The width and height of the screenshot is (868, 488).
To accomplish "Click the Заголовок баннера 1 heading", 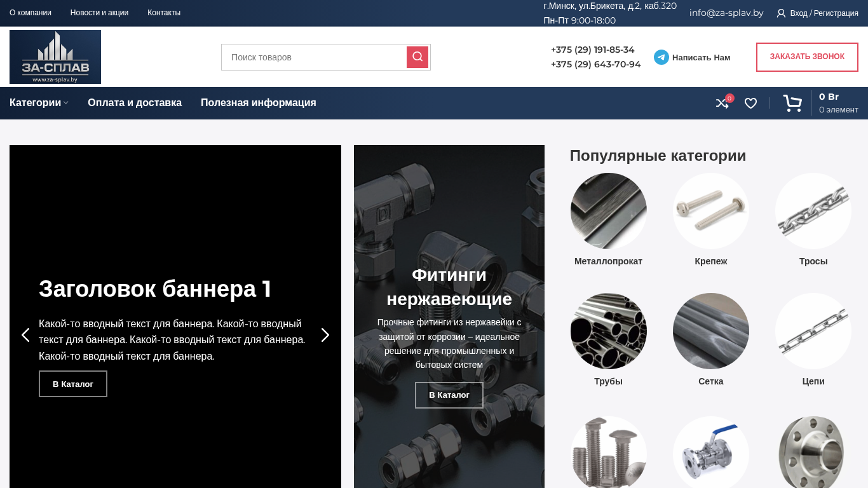I will point(155,288).
